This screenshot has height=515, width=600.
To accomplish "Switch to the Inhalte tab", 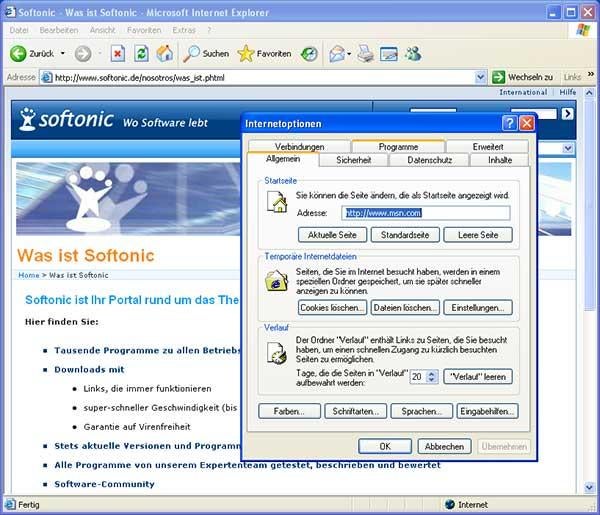I will 500,160.
